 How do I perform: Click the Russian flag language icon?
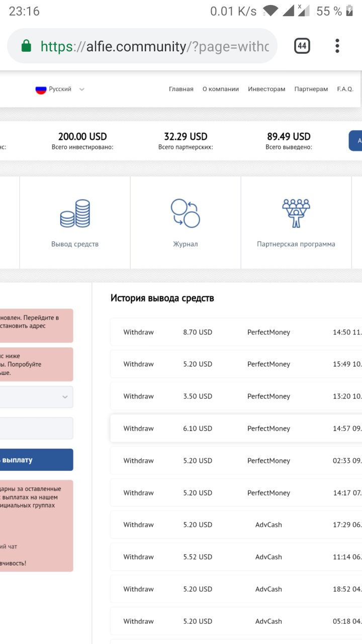click(x=41, y=89)
